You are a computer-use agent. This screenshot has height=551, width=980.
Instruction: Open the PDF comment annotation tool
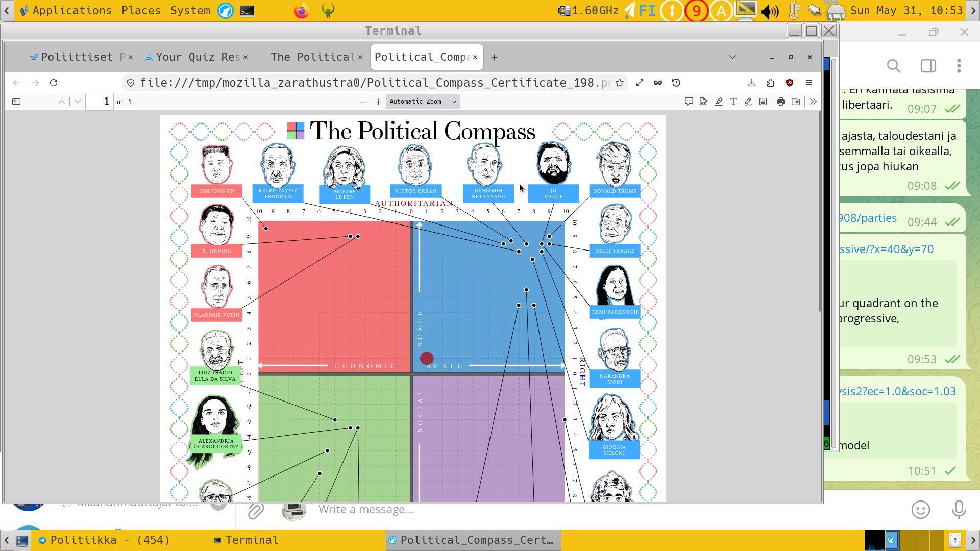tap(689, 102)
